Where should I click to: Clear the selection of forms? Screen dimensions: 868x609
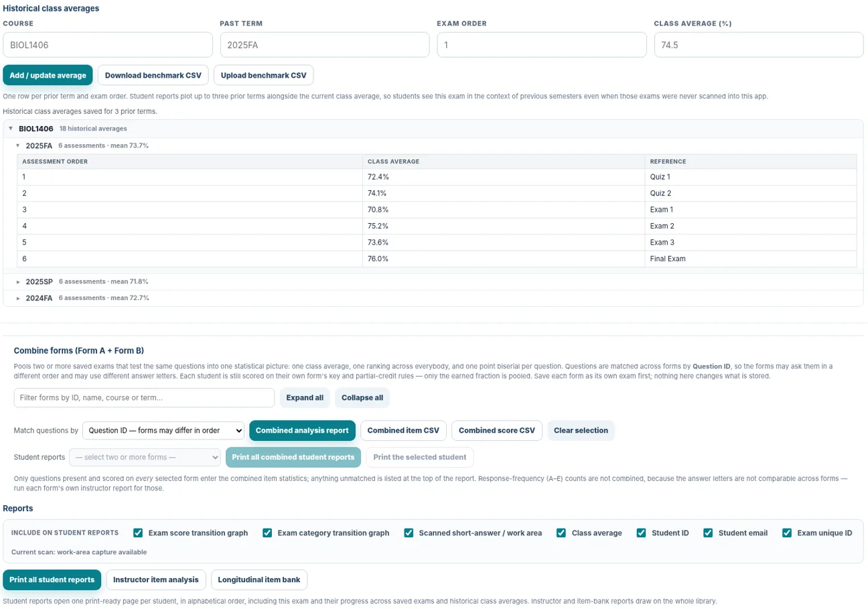581,430
